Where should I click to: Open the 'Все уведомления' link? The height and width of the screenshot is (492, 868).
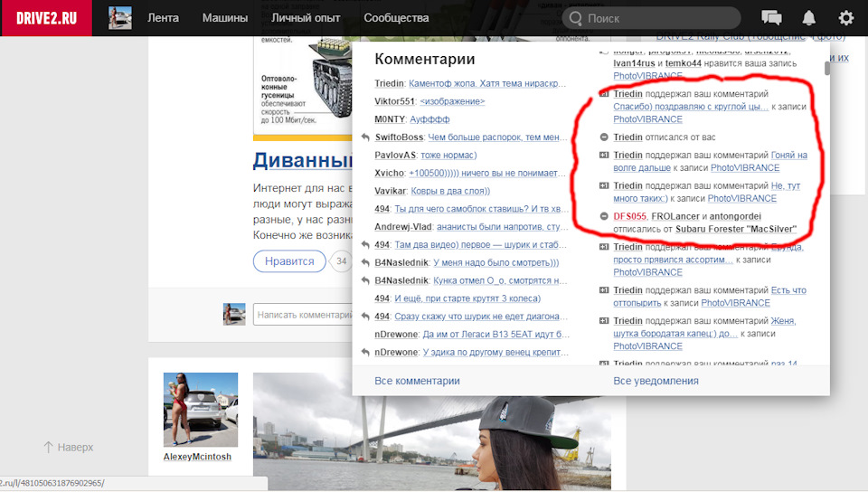click(x=656, y=381)
